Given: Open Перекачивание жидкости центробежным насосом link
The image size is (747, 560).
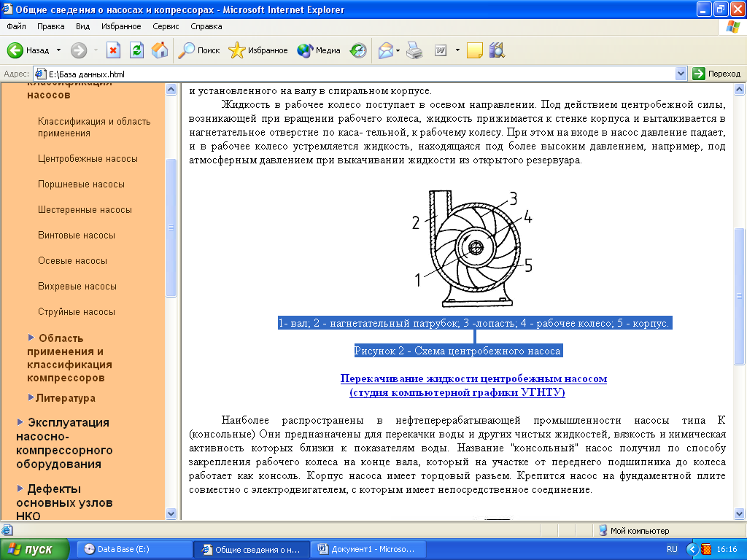Looking at the screenshot, I should [473, 386].
